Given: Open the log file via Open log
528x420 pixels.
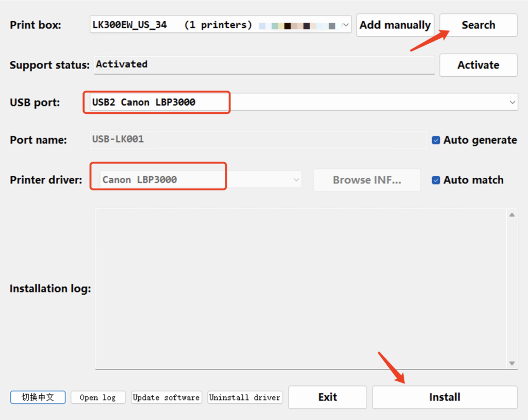Looking at the screenshot, I should 98,397.
